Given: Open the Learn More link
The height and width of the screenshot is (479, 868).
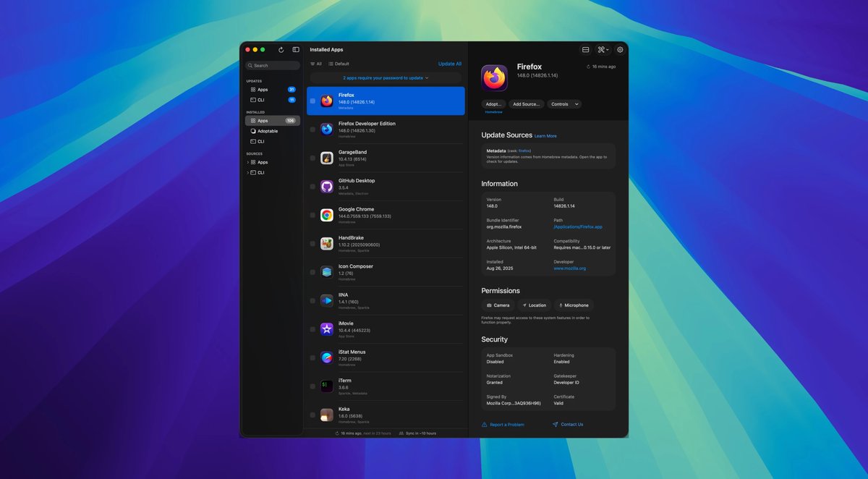Looking at the screenshot, I should pyautogui.click(x=546, y=136).
